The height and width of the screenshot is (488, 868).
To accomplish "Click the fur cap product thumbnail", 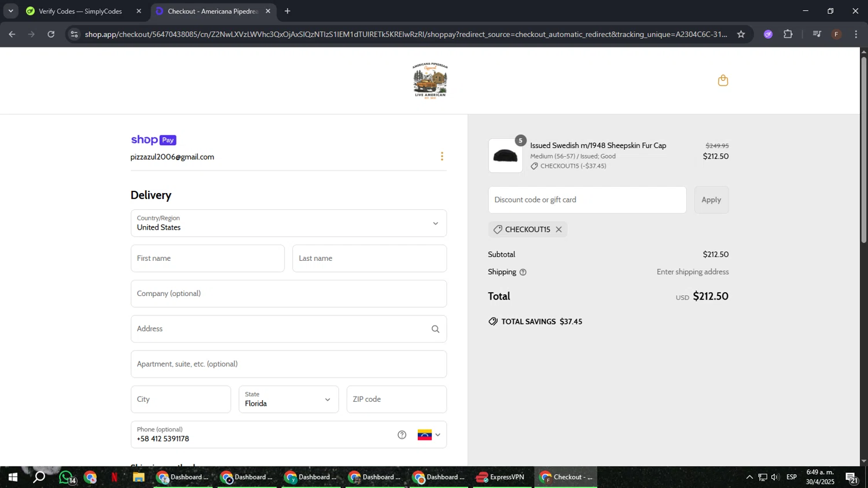I will pos(505,156).
